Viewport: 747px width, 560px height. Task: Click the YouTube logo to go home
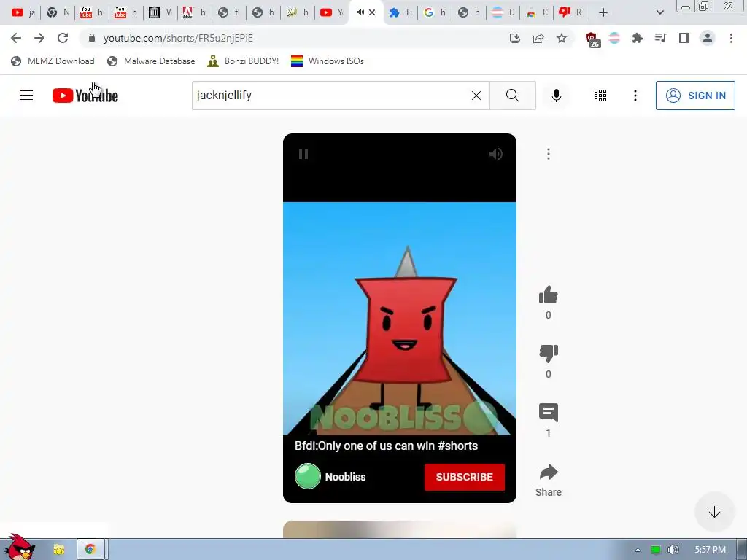tap(85, 96)
